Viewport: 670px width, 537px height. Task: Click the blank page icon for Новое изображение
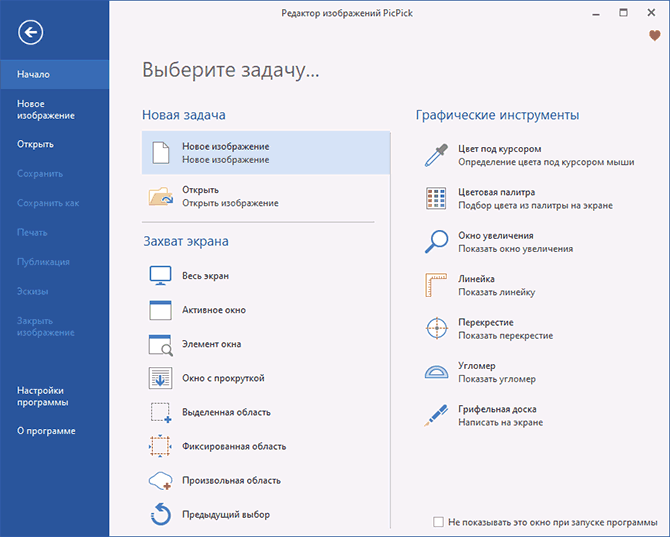pos(161,153)
